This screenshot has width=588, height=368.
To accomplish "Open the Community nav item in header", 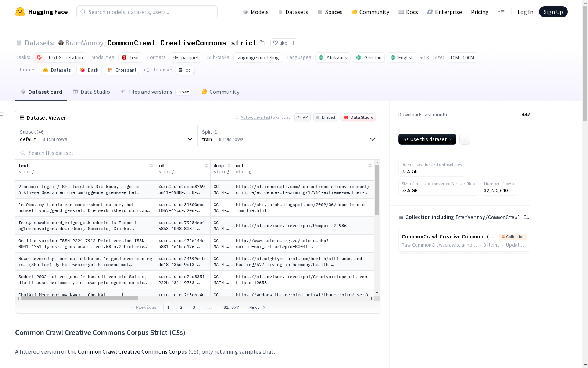I will coord(370,12).
